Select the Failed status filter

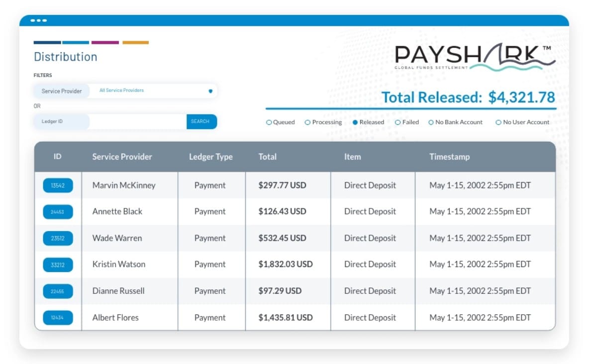pos(398,122)
